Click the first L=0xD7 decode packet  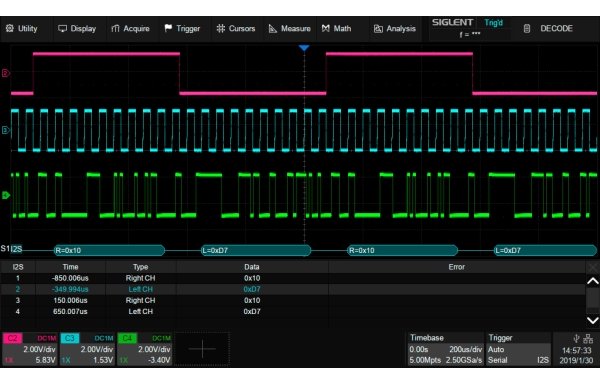256,251
